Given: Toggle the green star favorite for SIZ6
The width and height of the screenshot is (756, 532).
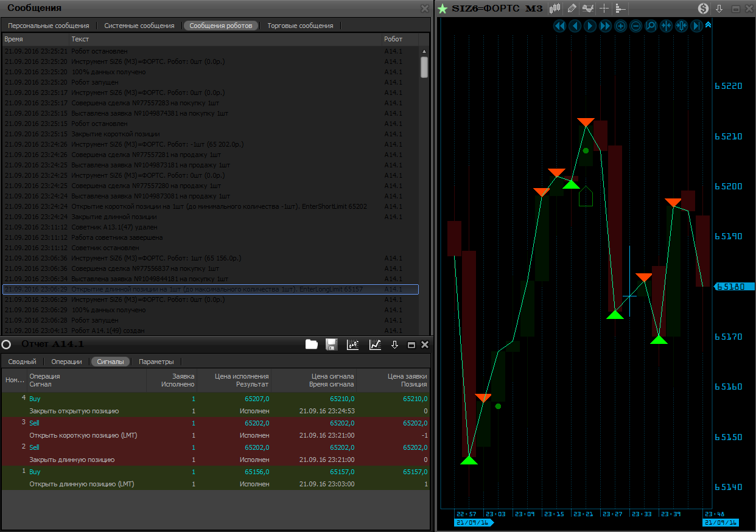Looking at the screenshot, I should pyautogui.click(x=443, y=9).
